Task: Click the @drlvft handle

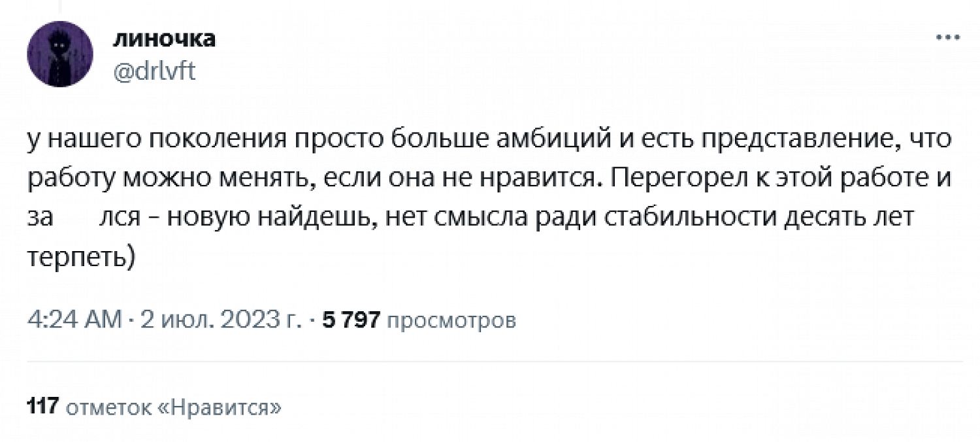Action: [x=154, y=71]
